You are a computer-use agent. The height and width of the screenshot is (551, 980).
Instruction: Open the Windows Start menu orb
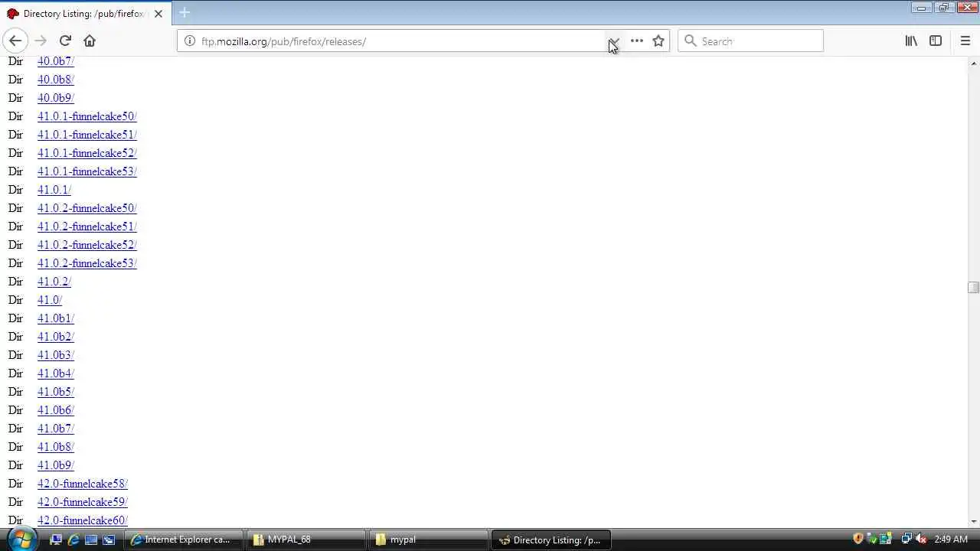(21, 539)
